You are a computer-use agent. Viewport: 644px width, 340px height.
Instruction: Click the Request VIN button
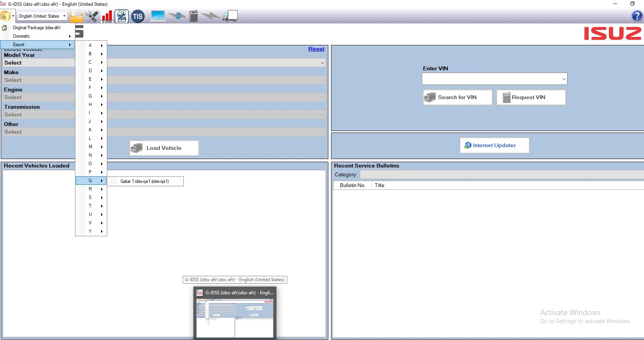click(531, 97)
